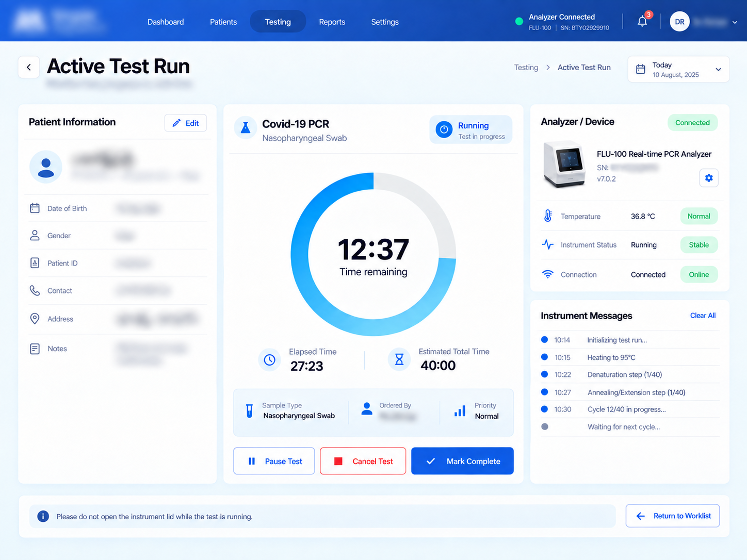Click the info icon in the lid warning
Image resolution: width=747 pixels, height=560 pixels.
click(x=43, y=516)
